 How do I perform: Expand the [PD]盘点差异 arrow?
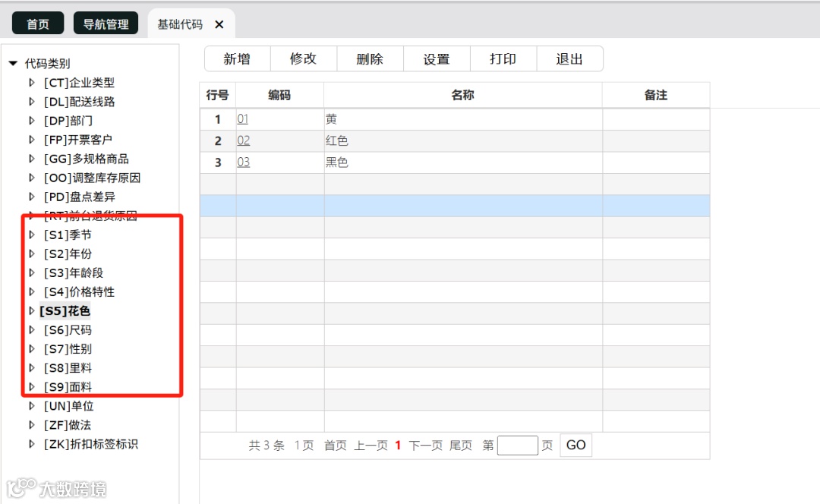31,197
